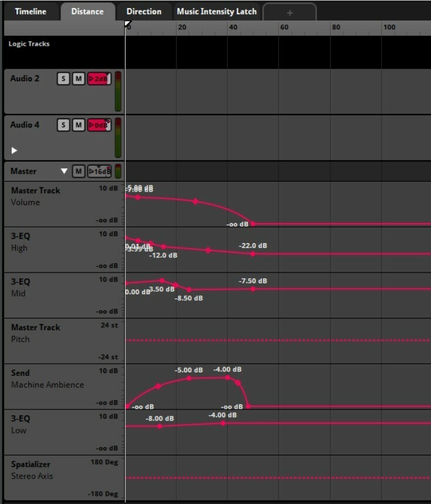Click the Audio 2 volume fader
The width and height of the screenshot is (431, 504).
(x=99, y=79)
